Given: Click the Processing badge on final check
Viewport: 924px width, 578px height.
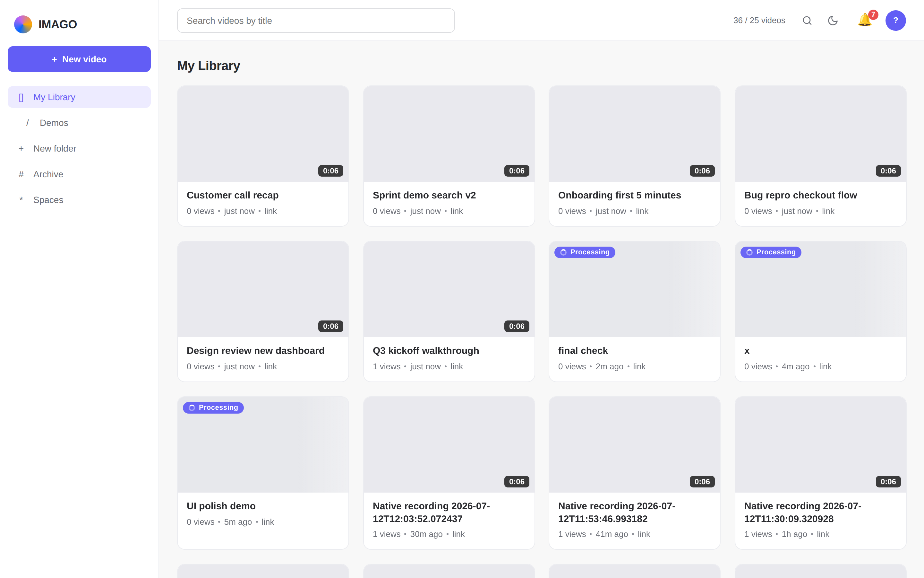Looking at the screenshot, I should [x=585, y=252].
